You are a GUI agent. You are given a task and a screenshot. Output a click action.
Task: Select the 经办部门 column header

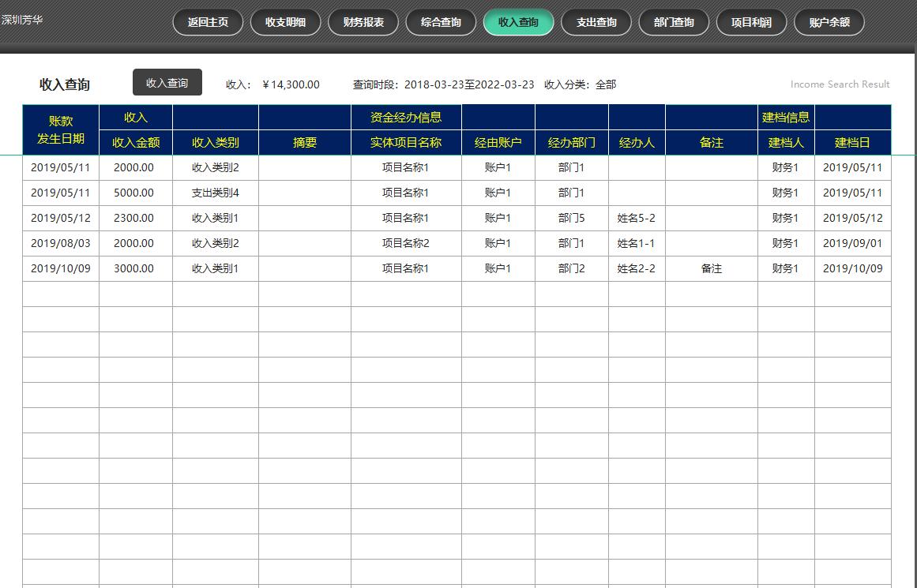click(570, 143)
